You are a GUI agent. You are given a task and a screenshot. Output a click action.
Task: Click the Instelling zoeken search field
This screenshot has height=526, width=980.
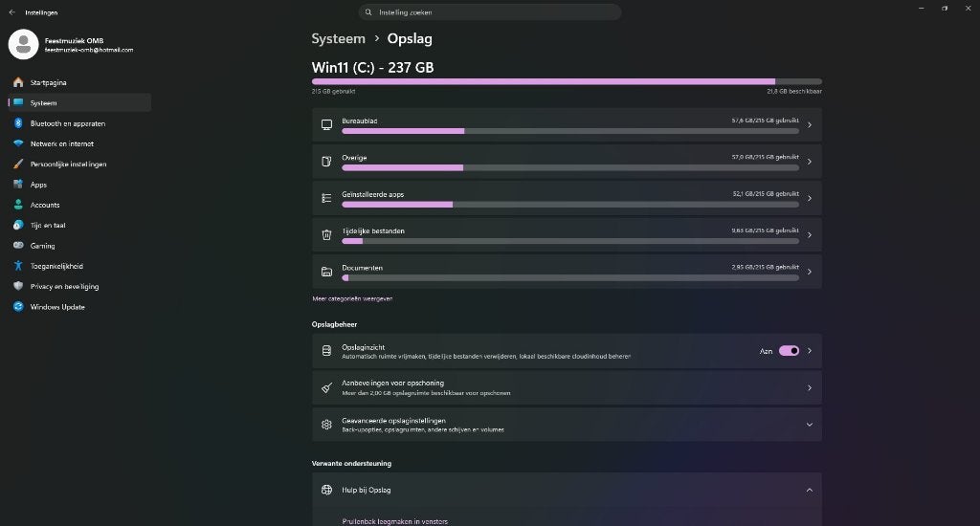(x=490, y=11)
